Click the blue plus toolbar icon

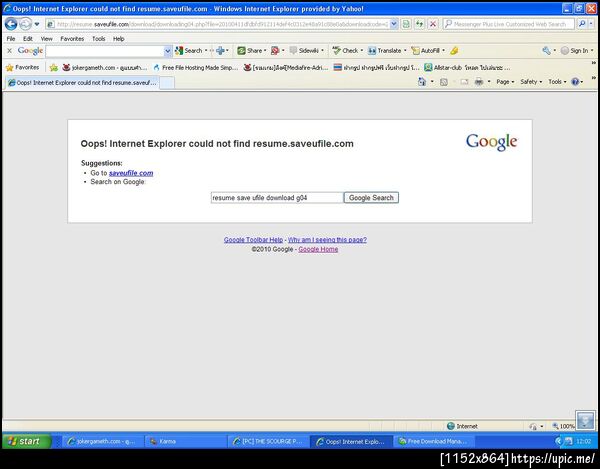[x=220, y=50]
